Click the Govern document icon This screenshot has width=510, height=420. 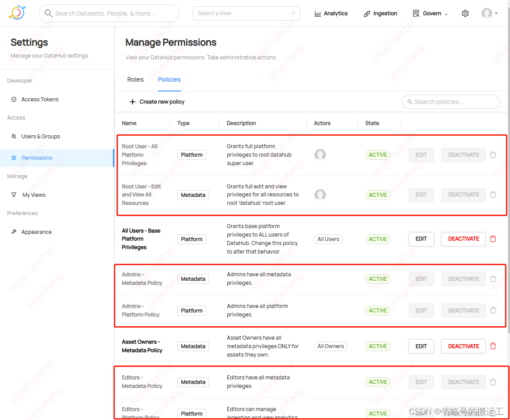416,13
